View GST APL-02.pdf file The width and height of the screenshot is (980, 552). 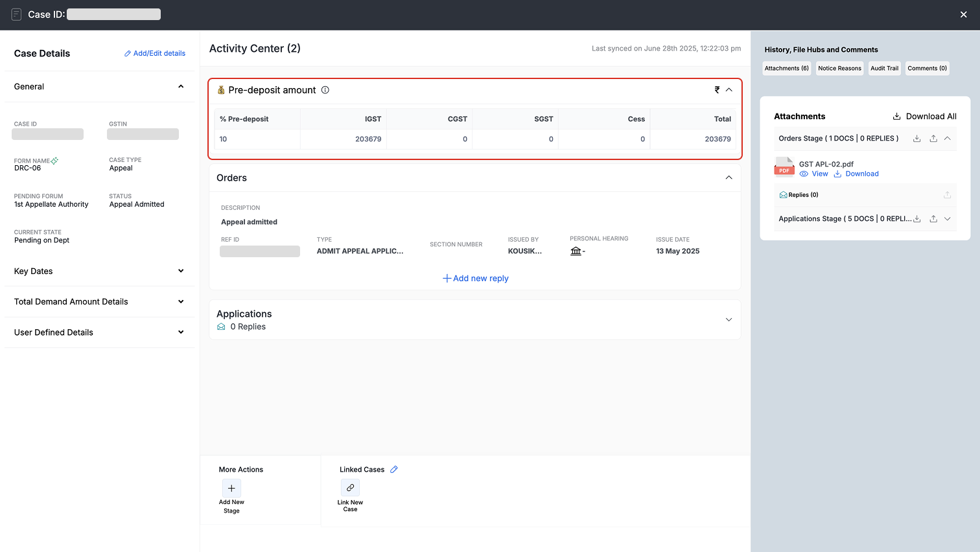point(814,174)
